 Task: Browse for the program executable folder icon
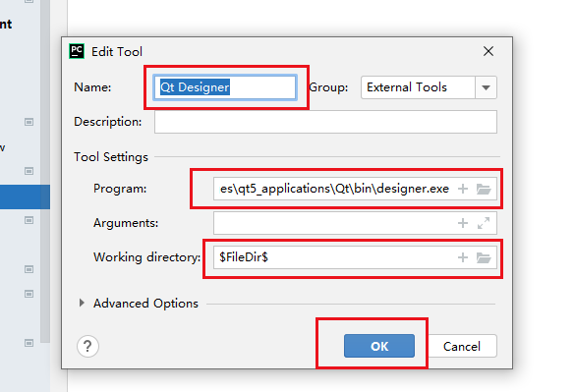(x=484, y=190)
